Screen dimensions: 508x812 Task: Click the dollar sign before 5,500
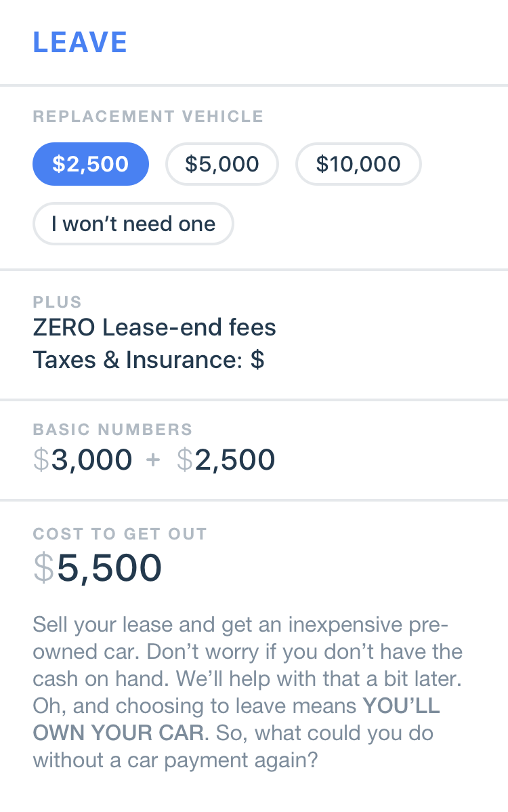click(x=45, y=569)
